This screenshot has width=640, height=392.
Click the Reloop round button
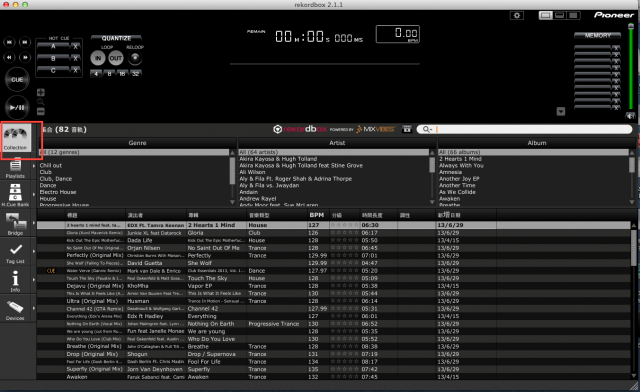[135, 58]
